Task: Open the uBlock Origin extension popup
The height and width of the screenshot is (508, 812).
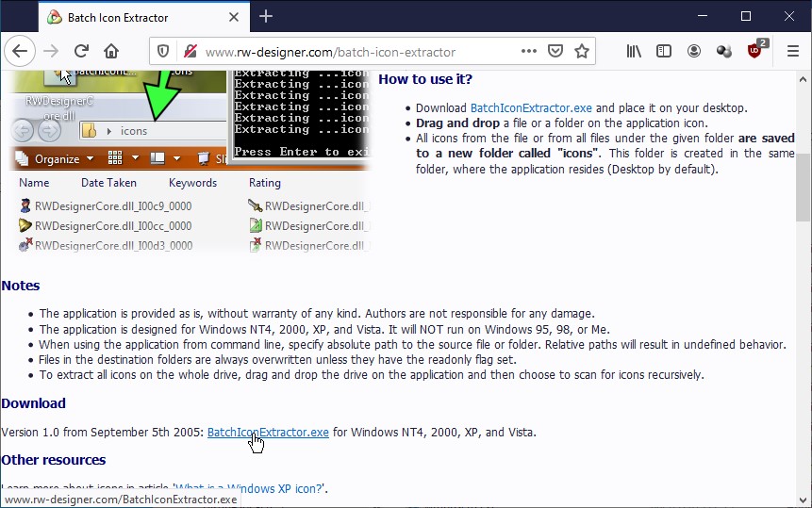Action: [x=755, y=51]
